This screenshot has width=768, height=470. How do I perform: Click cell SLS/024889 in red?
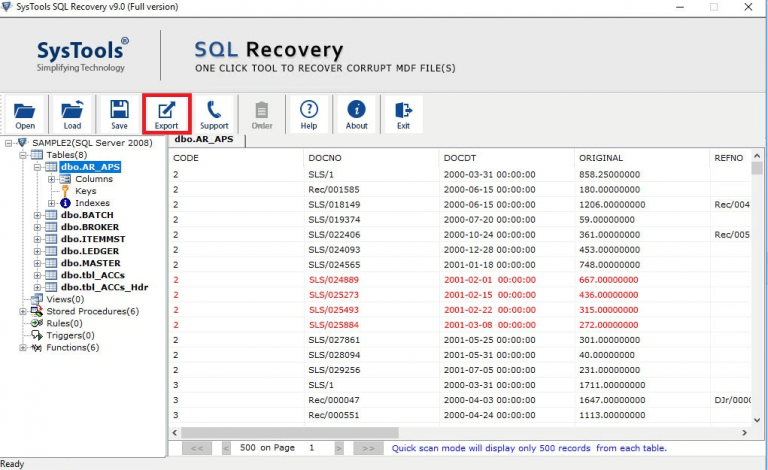click(334, 280)
